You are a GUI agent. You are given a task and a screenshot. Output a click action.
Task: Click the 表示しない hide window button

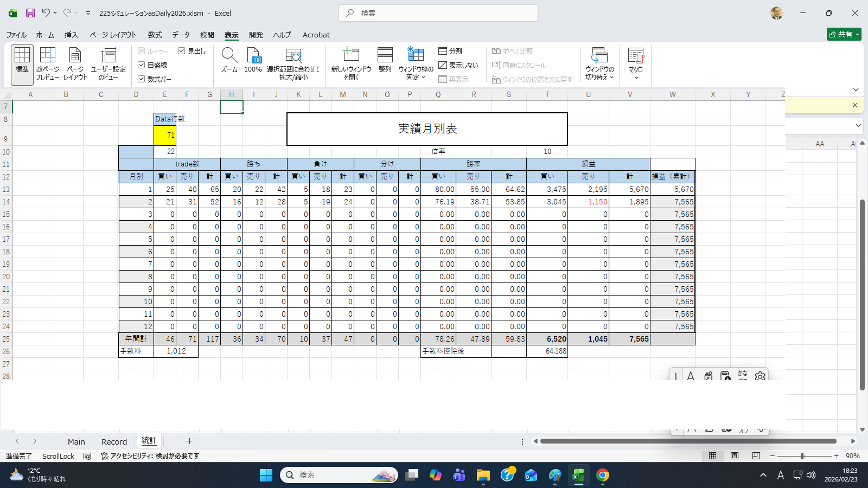coord(458,65)
